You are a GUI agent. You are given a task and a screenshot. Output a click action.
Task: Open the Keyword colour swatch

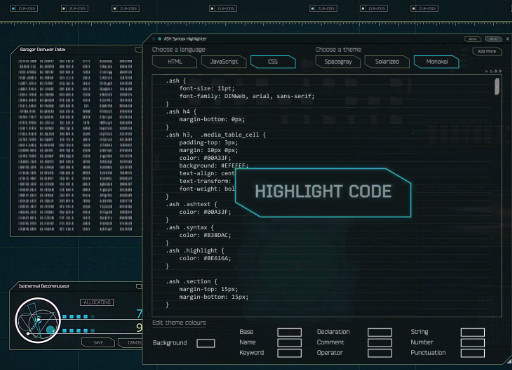(x=289, y=353)
